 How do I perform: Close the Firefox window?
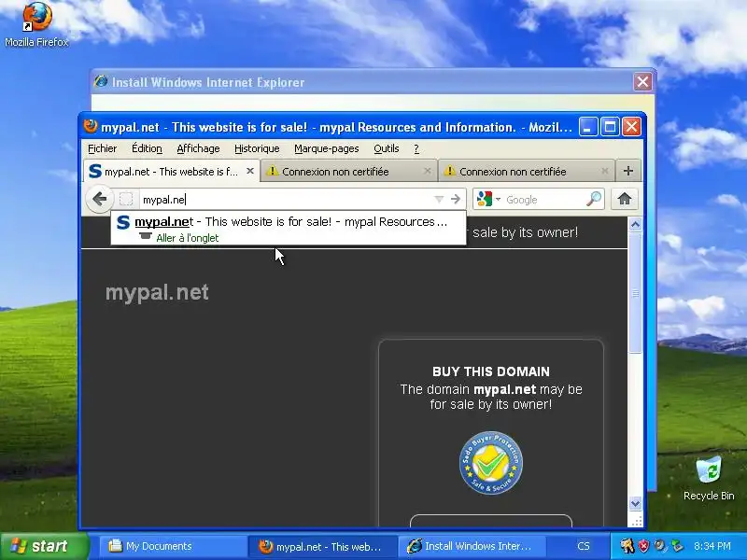pos(632,127)
